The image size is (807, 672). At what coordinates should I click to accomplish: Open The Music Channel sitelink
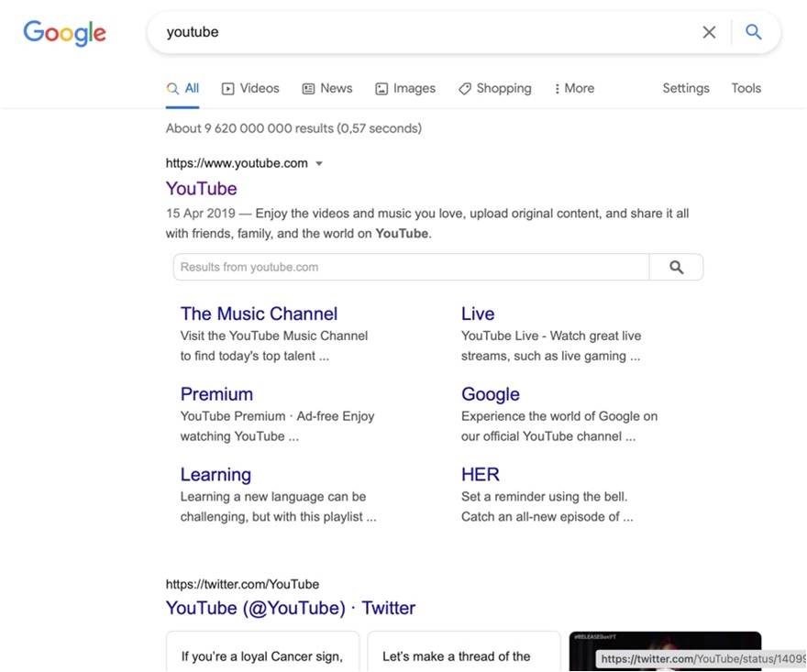[259, 314]
